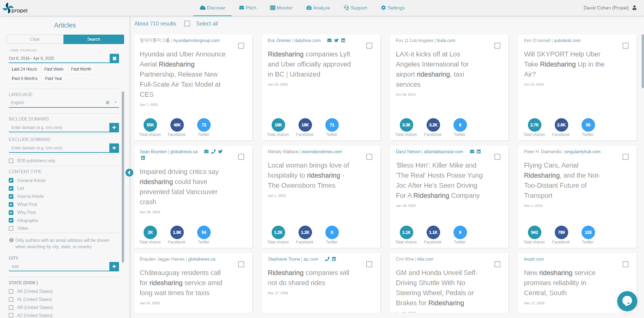644x318 pixels.
Task: Go to the Monitor tab
Action: 281,8
